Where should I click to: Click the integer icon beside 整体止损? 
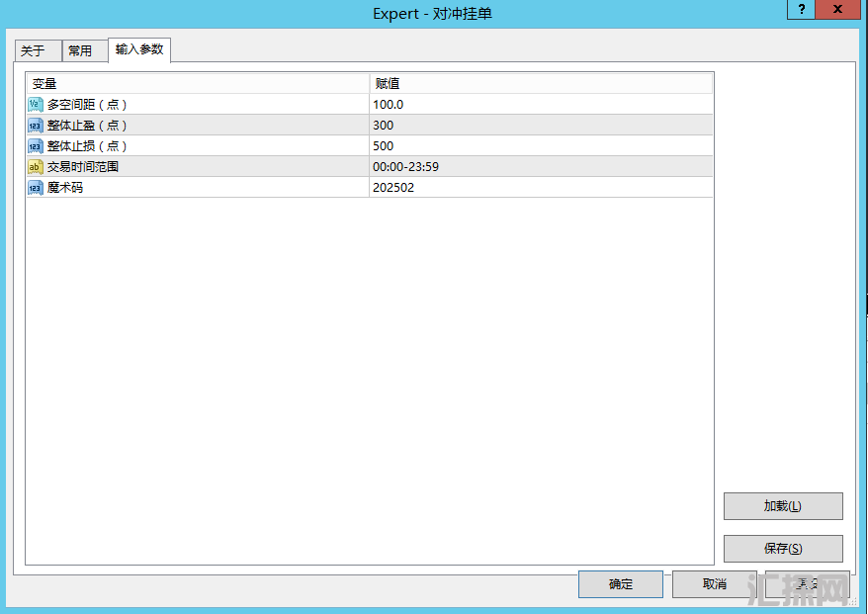(x=35, y=146)
